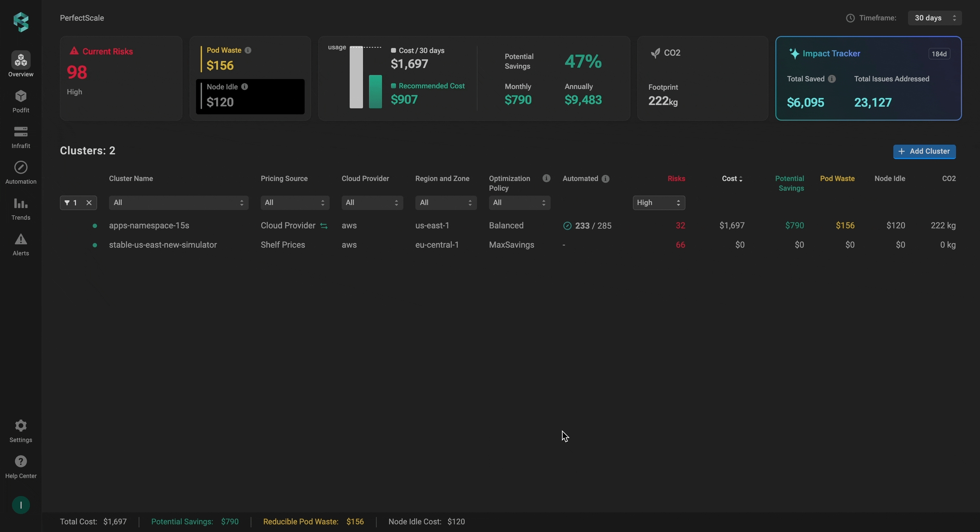Expand the Risks High filter dropdown

[658, 203]
